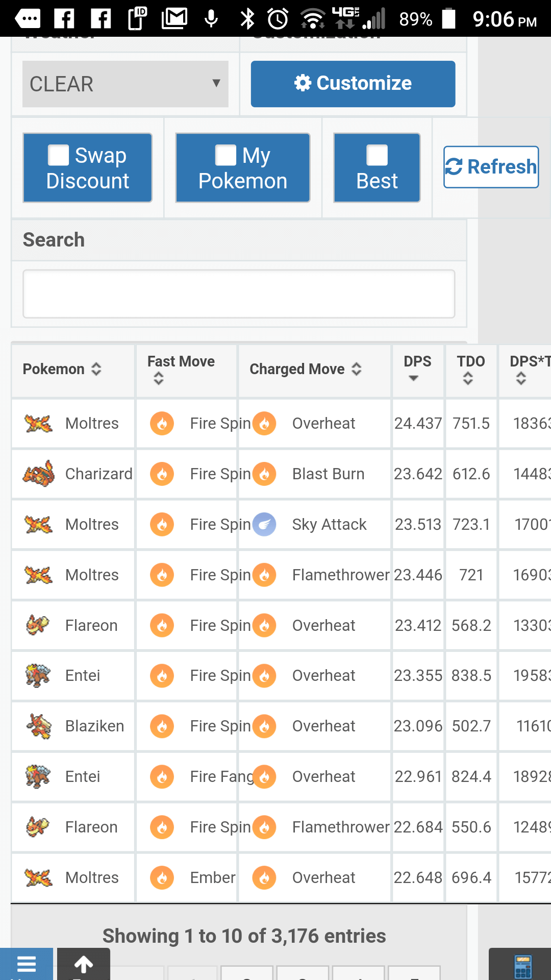Click the 24.437 DPS value
This screenshot has height=980, width=551.
pos(418,423)
